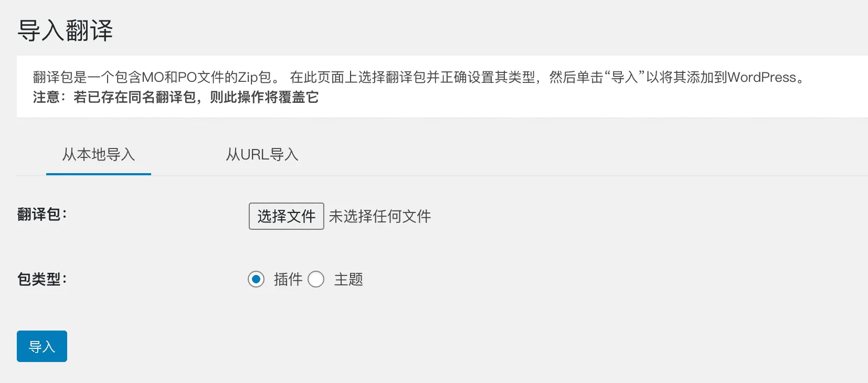This screenshot has height=383, width=868.
Task: Click the 选择文件 file chooser button
Action: [286, 216]
